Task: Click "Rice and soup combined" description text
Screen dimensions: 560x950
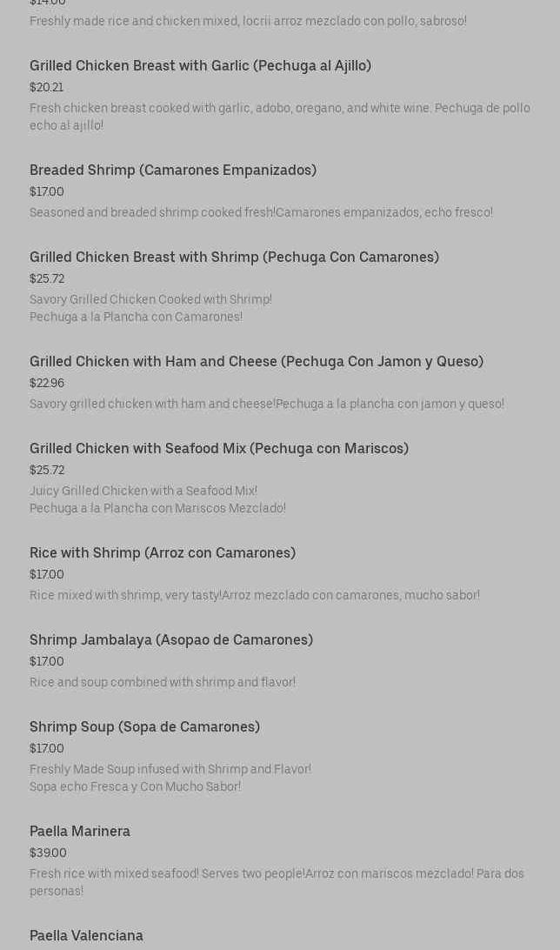Action: click(x=163, y=683)
